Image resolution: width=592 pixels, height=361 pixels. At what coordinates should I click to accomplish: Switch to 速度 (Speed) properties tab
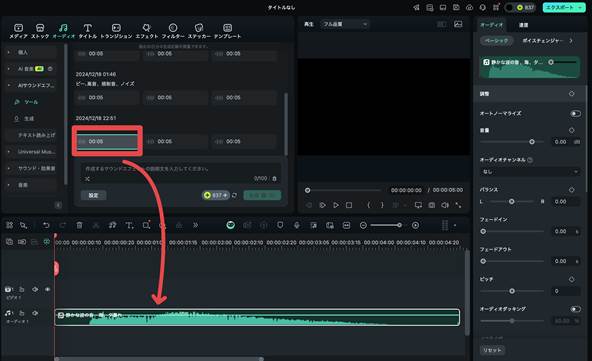(x=523, y=25)
